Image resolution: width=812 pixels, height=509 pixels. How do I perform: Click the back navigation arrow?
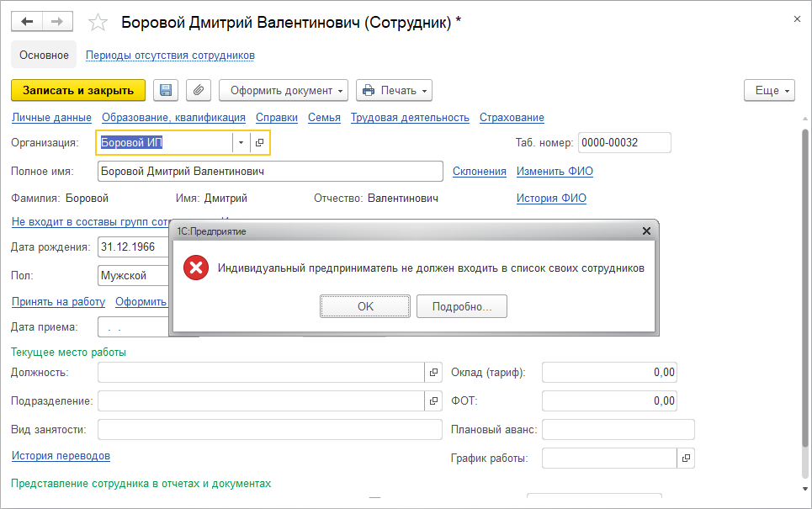(27, 22)
